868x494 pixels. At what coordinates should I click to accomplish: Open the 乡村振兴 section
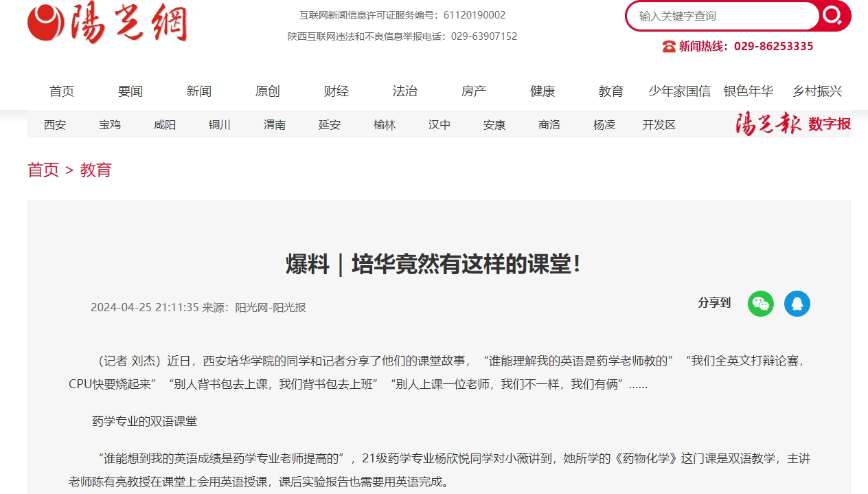(x=817, y=91)
